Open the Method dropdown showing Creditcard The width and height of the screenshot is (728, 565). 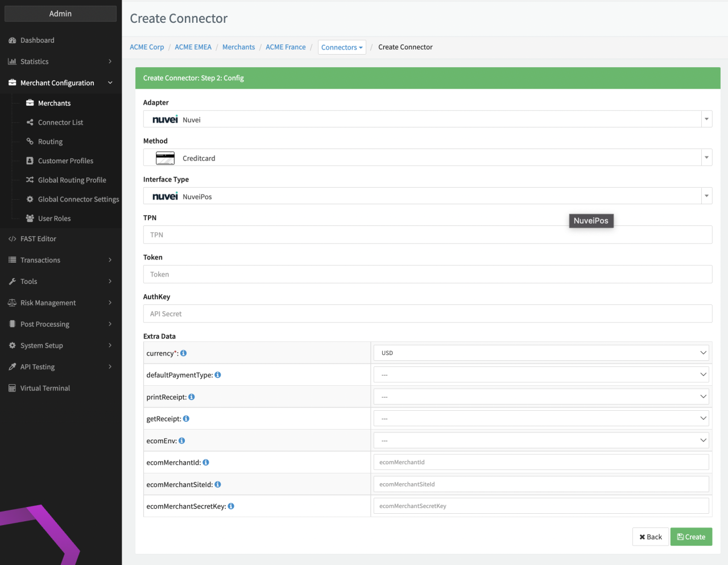(427, 158)
